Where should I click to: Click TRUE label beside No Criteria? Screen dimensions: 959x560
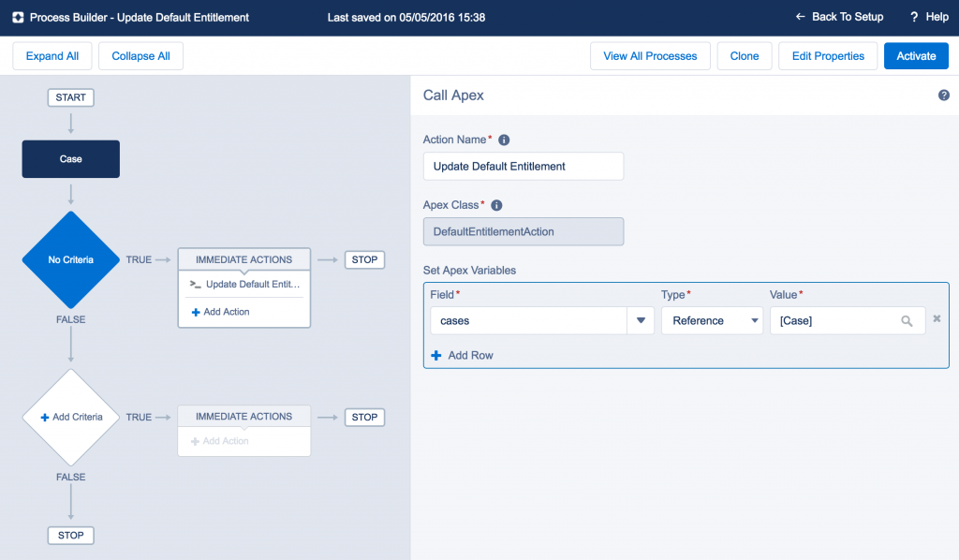point(139,259)
